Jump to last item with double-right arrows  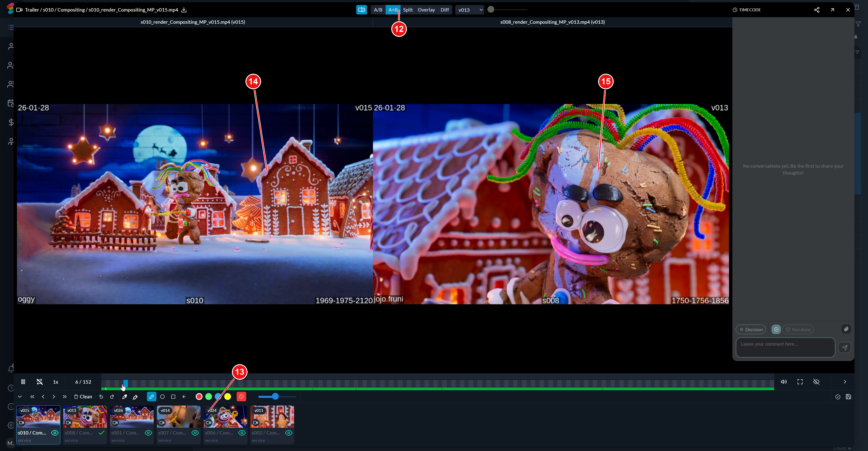tap(65, 397)
